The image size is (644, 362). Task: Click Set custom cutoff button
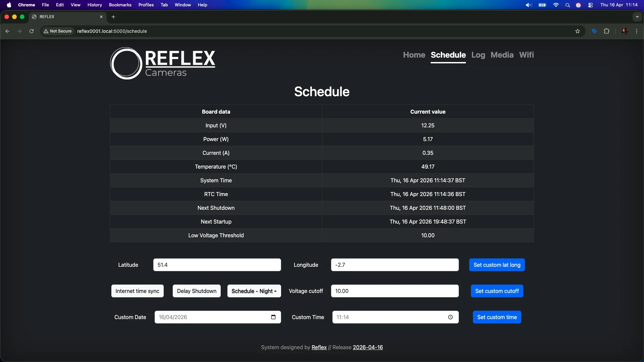point(497,291)
